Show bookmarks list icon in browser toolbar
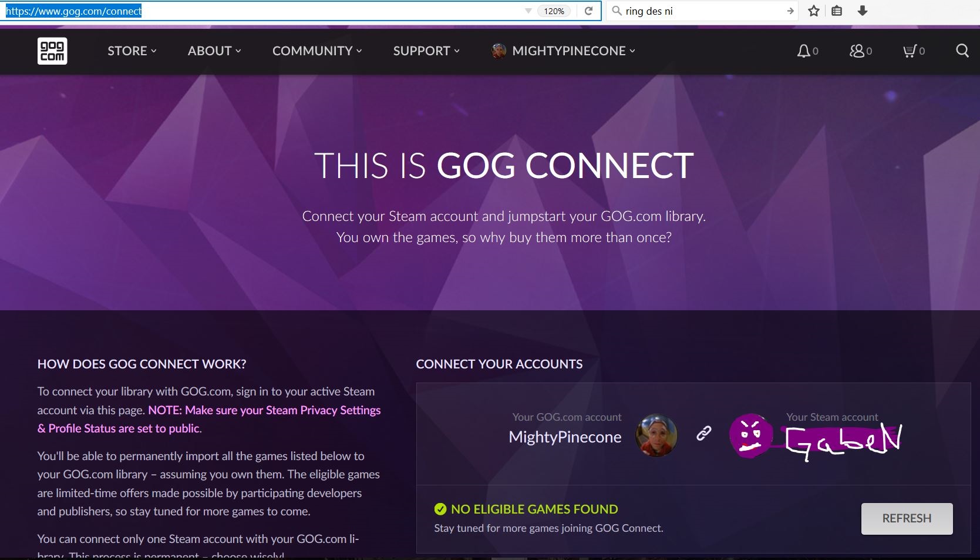Viewport: 980px width, 560px height. coord(837,11)
